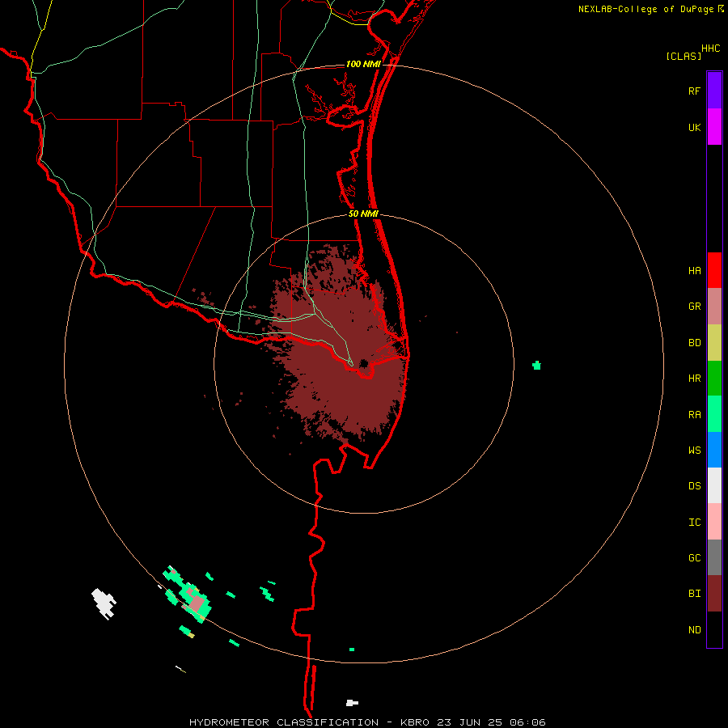Image resolution: width=728 pixels, height=728 pixels.
Task: Click the Hydrometeor Classification KBRO timestamp caption
Action: pos(367,722)
